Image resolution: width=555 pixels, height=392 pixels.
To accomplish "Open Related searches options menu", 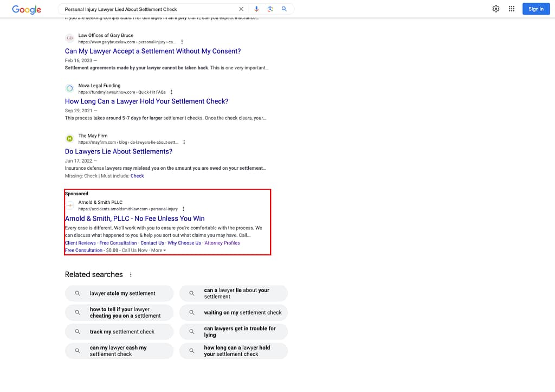I will (131, 275).
